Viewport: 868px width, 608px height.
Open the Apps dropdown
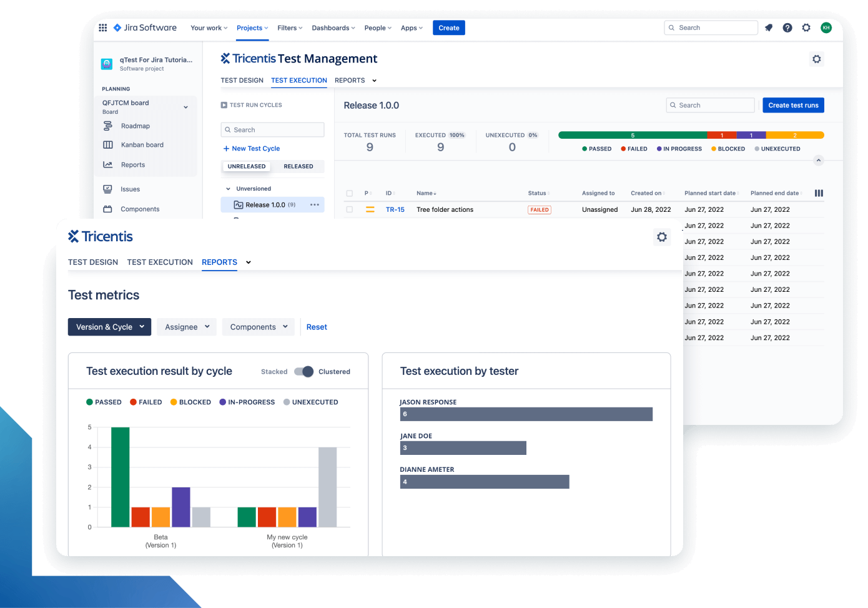412,28
